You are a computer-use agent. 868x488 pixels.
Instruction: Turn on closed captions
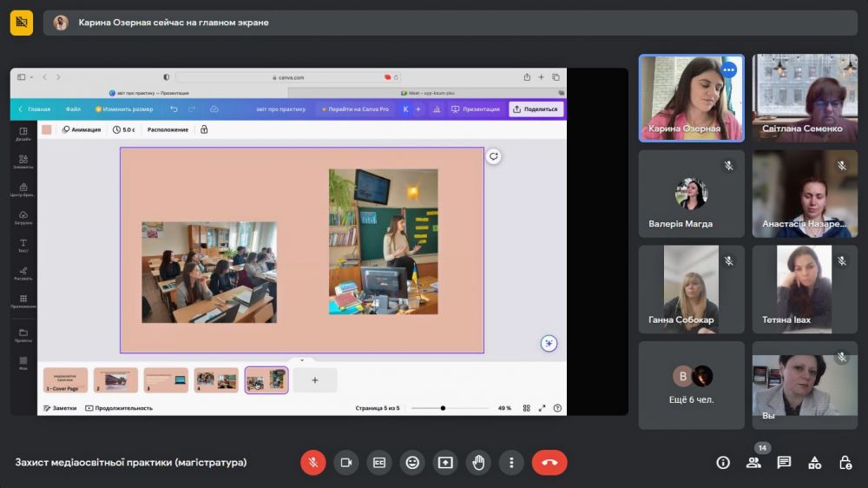click(379, 463)
